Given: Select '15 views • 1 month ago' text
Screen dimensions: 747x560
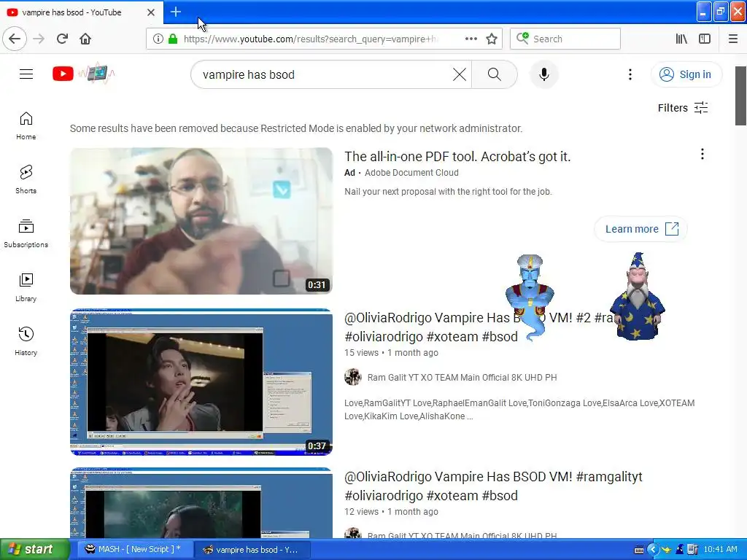Looking at the screenshot, I should click(391, 353).
